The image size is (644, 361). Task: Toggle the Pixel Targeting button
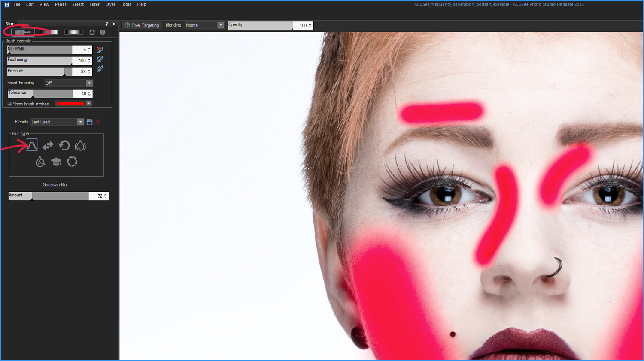(x=142, y=25)
